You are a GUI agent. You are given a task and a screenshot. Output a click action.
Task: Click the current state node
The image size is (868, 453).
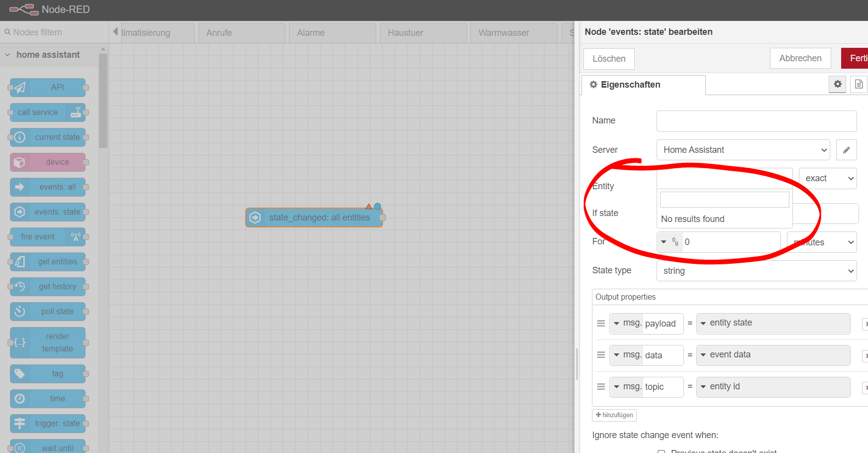point(47,137)
